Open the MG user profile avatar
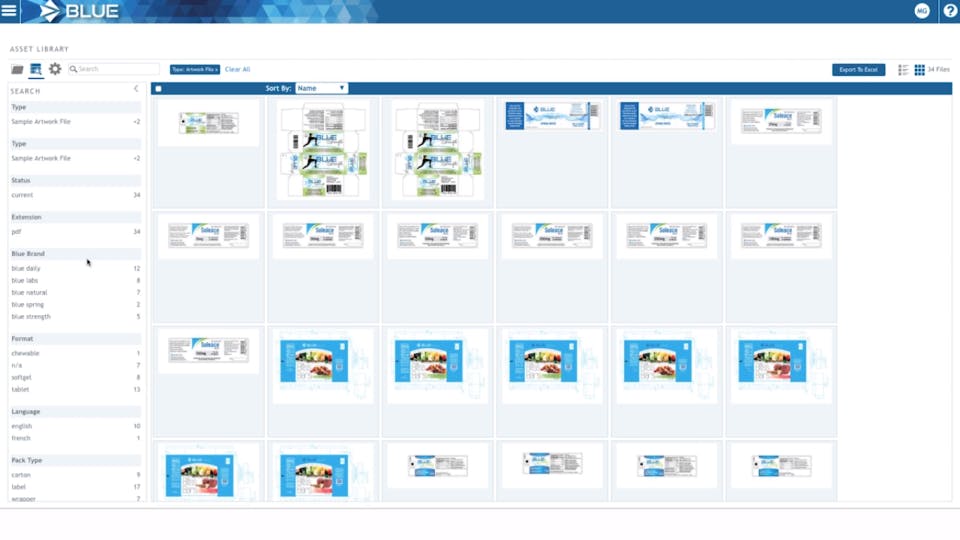This screenshot has width=960, height=540. 921,11
